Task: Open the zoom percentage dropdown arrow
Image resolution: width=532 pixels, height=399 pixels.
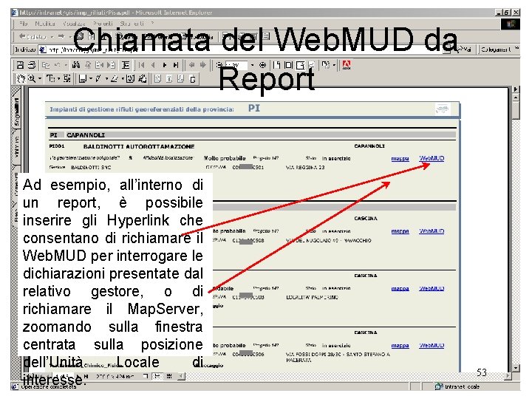Action: coord(252,65)
